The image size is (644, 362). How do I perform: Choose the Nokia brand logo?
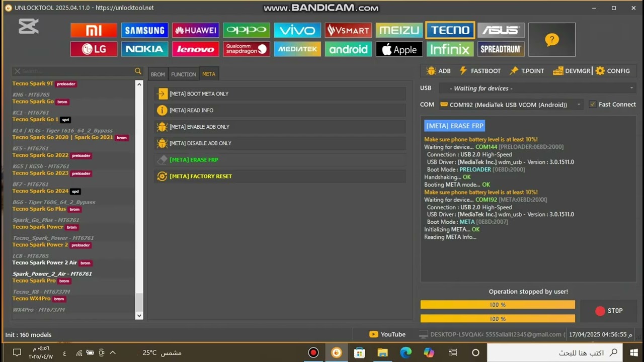[x=144, y=49]
